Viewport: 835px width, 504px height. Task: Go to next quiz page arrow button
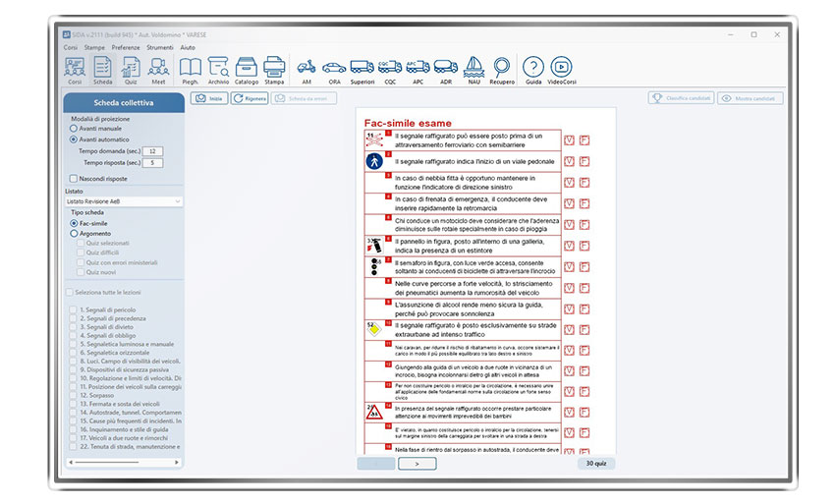pos(417,463)
